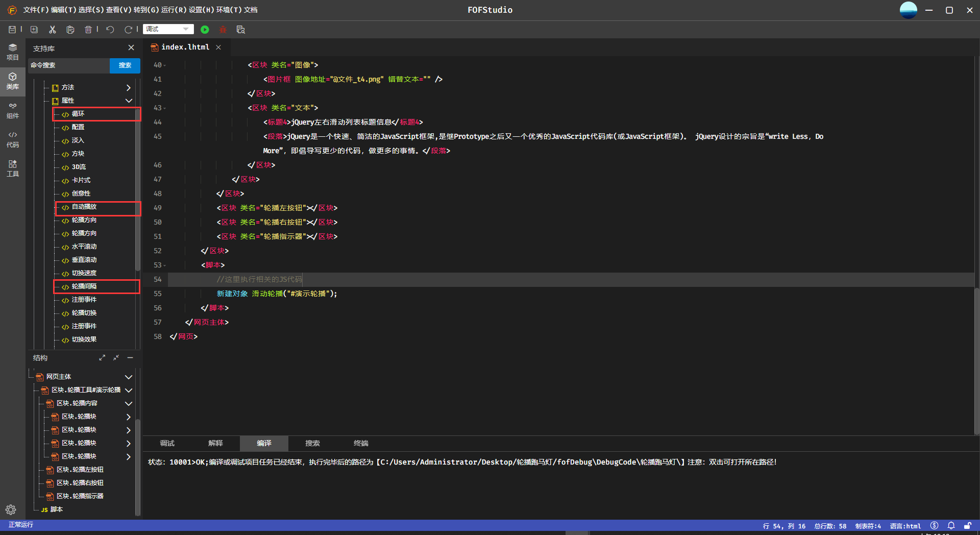Select the index.lhtml editor tab
980x535 pixels.
[x=185, y=47]
